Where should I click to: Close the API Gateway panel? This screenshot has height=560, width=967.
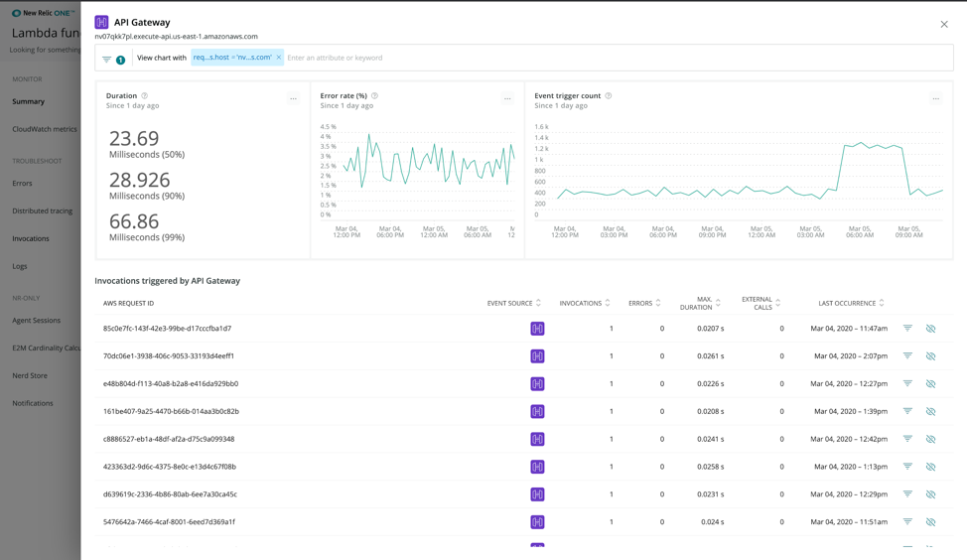[x=943, y=24]
